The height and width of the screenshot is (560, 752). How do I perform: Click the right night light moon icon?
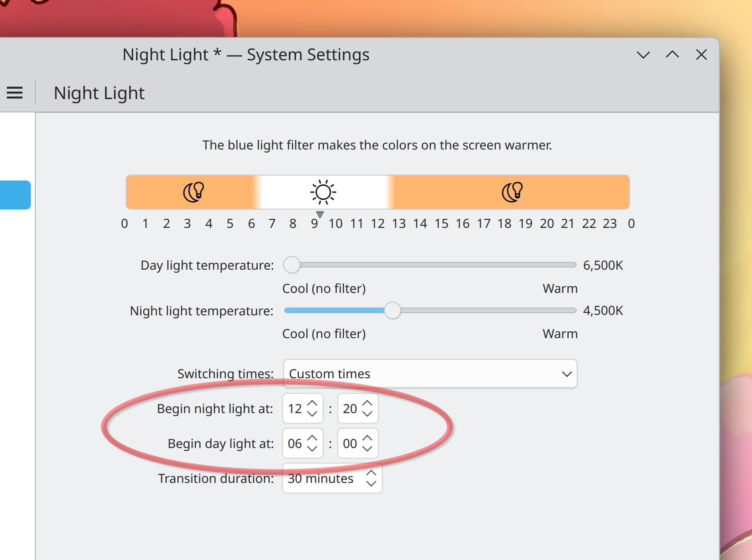coord(512,192)
